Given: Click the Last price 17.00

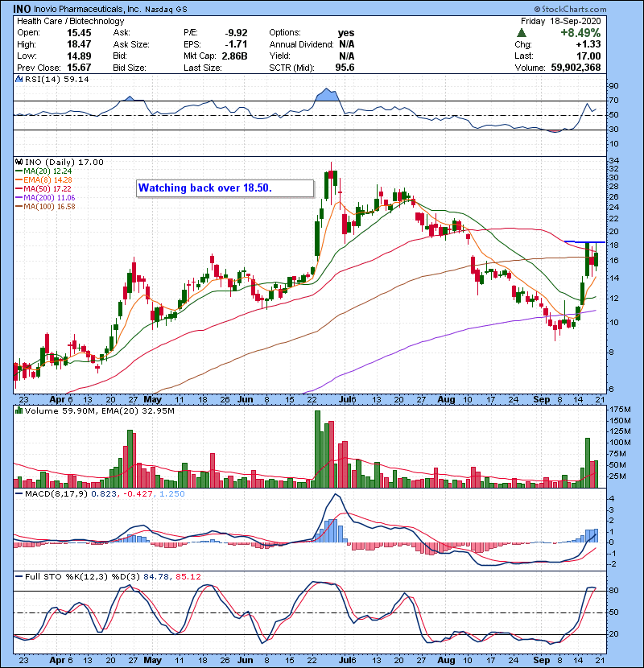Looking at the screenshot, I should click(588, 56).
